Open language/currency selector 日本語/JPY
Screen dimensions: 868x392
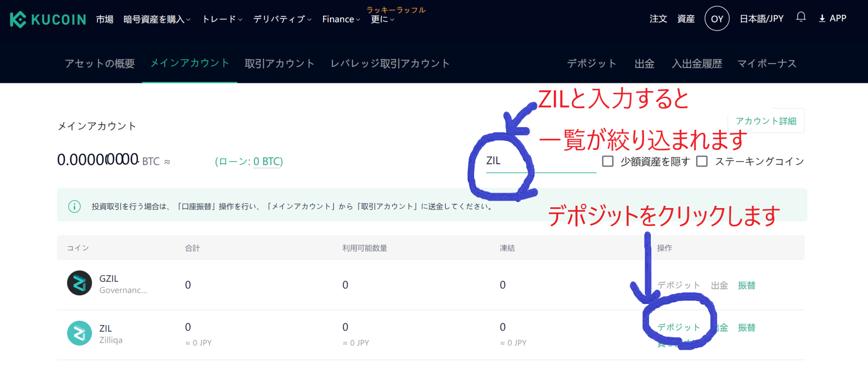click(761, 18)
